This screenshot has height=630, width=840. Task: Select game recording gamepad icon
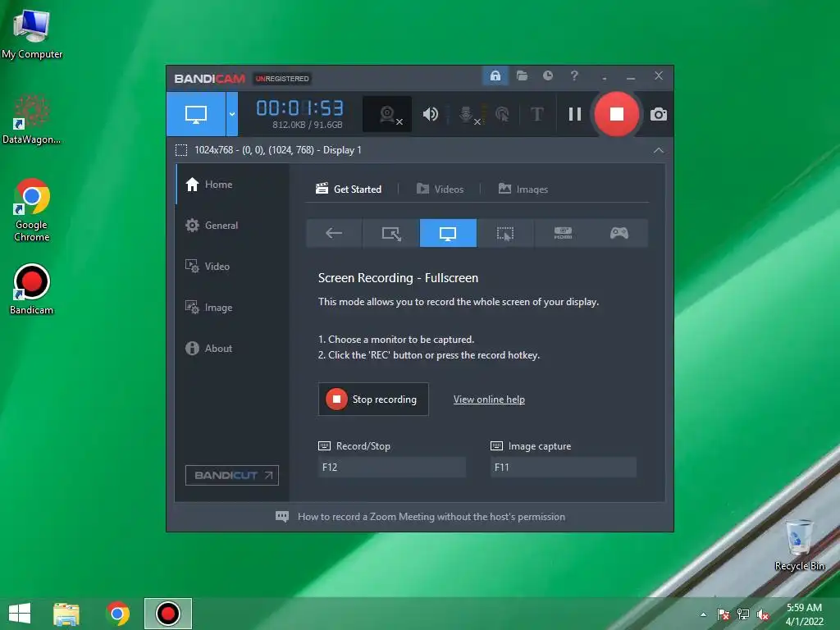[619, 233]
